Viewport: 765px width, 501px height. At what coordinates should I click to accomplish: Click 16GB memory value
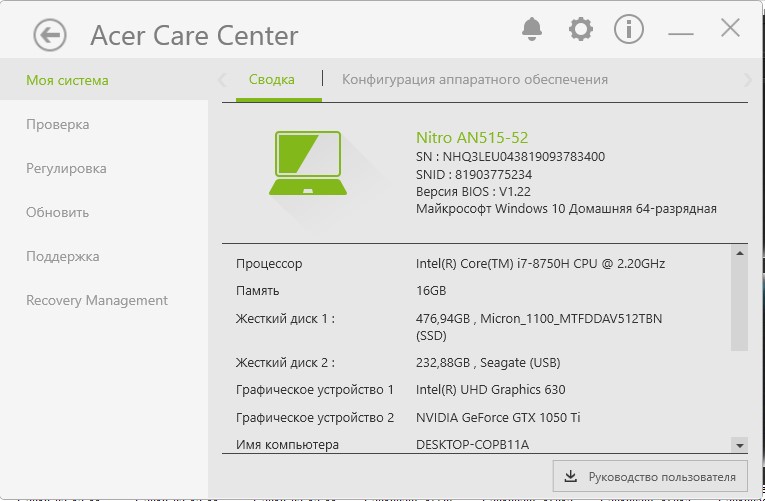point(431,291)
